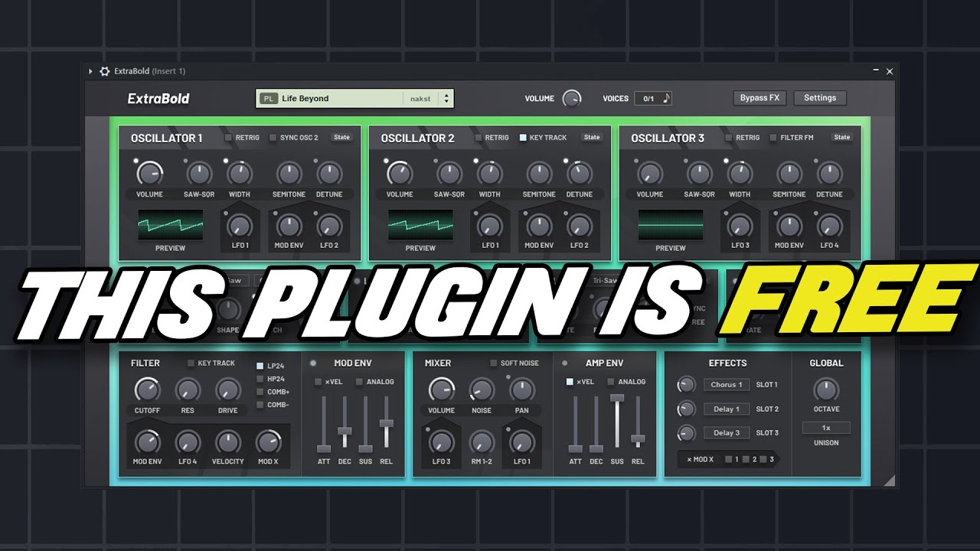Adjust Mixer NOISE knob
This screenshot has height=551, width=980.
coord(482,390)
